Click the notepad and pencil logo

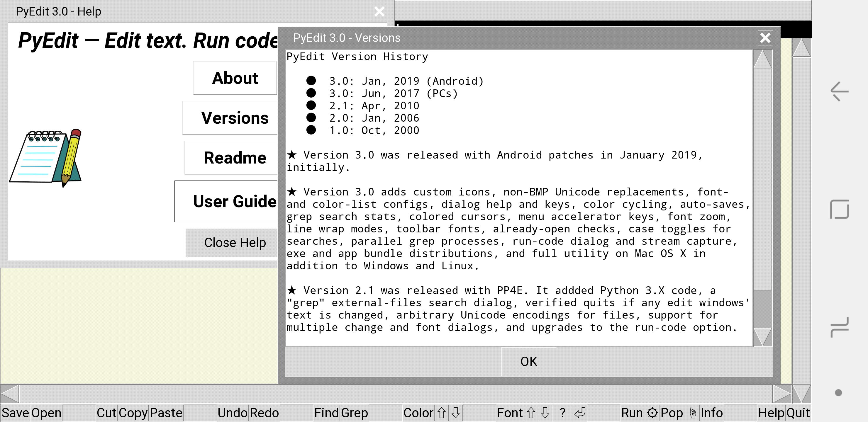tap(46, 158)
